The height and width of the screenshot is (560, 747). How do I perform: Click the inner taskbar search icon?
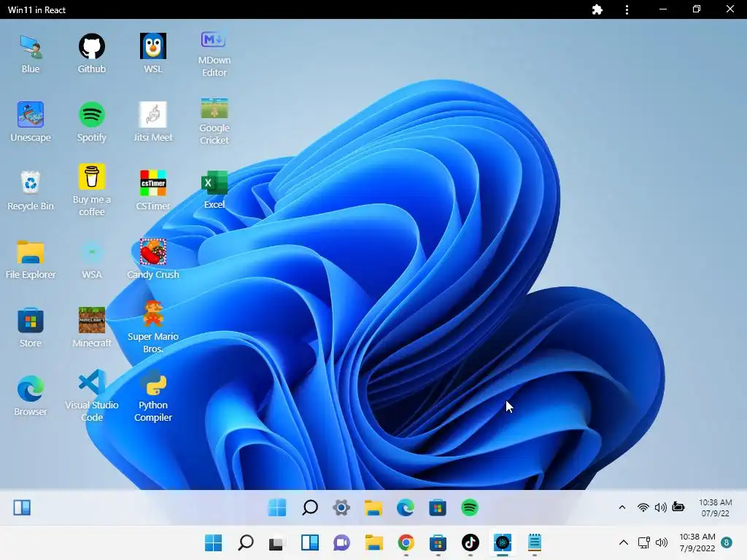tap(309, 507)
